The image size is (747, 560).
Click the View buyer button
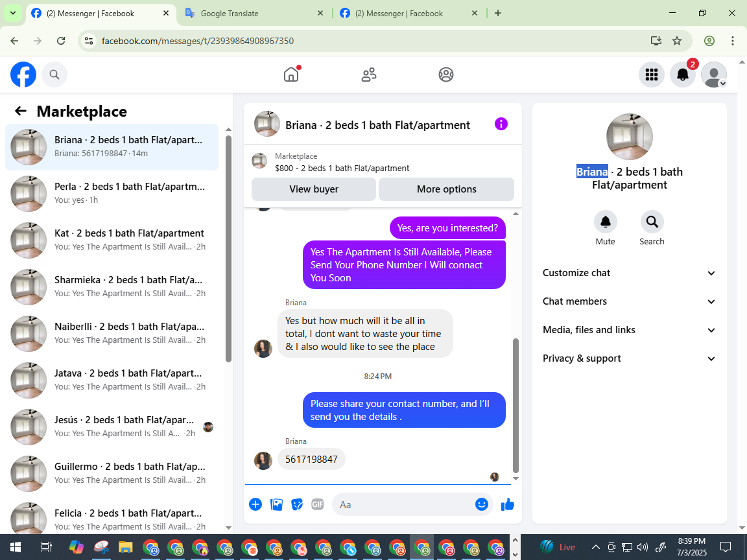313,189
